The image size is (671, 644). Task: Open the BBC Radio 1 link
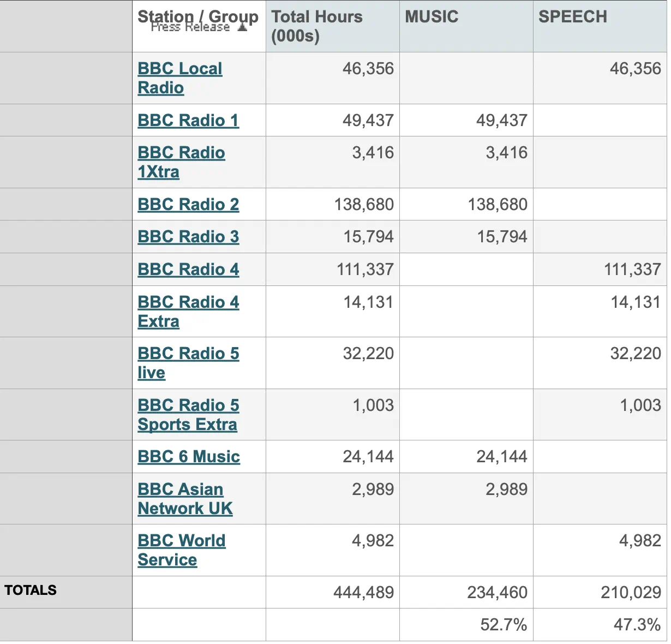(188, 120)
